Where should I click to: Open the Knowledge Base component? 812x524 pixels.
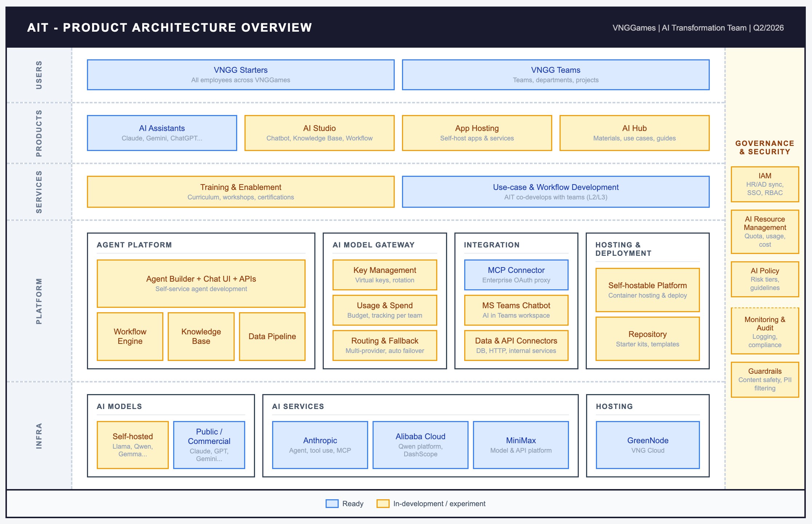(201, 336)
